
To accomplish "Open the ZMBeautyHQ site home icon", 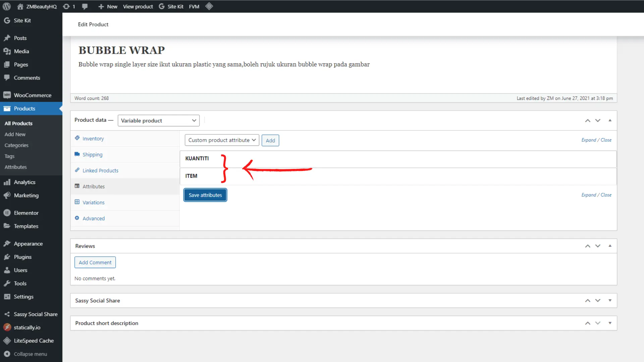I will (x=20, y=6).
